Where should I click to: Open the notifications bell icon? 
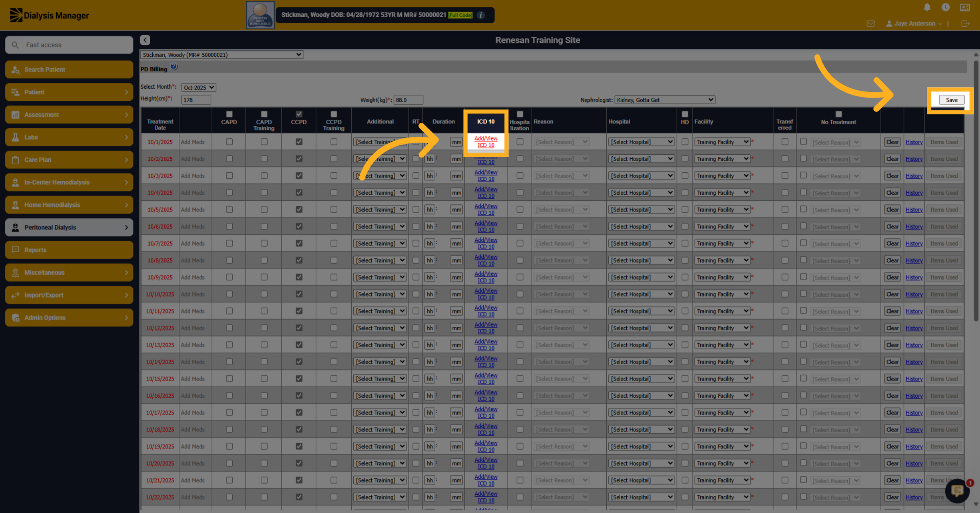[927, 7]
